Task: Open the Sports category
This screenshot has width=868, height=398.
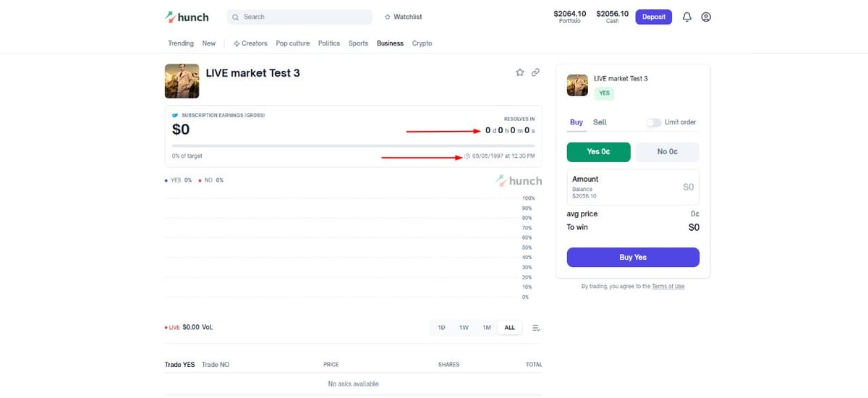Action: (359, 43)
